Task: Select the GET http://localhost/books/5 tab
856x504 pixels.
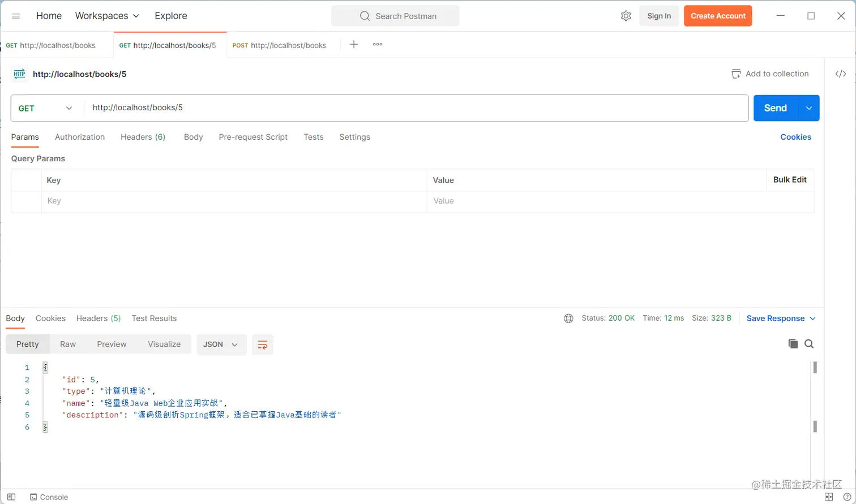Action: [168, 45]
